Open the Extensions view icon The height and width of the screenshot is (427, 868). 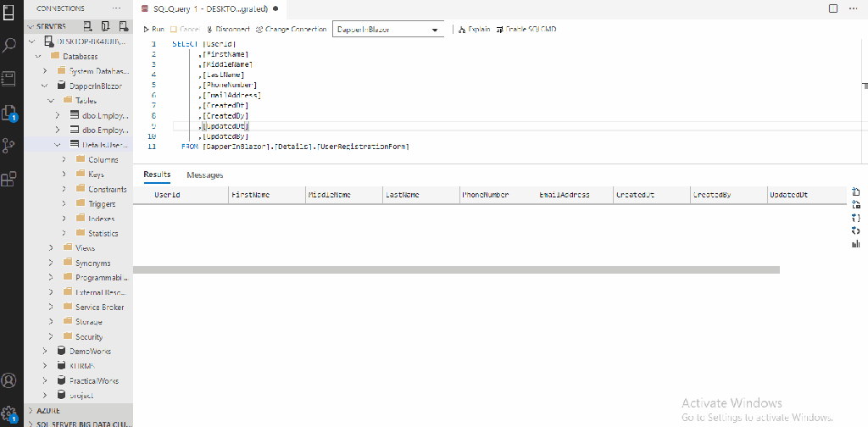tap(10, 179)
